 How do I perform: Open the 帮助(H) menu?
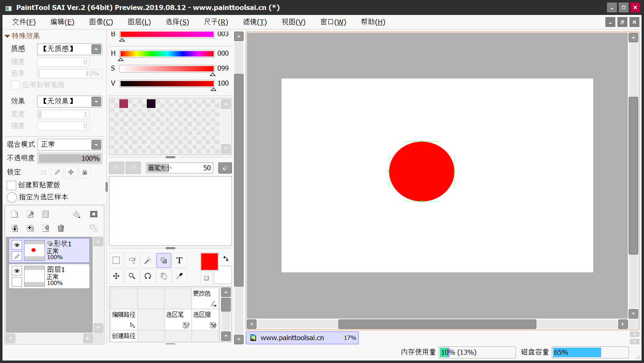point(373,22)
